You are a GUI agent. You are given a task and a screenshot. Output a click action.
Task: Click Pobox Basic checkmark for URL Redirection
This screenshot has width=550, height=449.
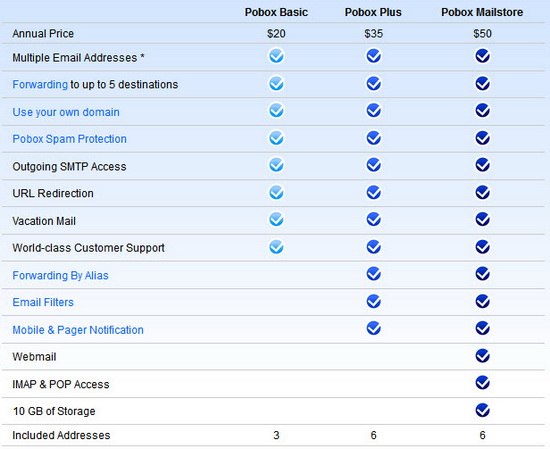click(x=276, y=193)
